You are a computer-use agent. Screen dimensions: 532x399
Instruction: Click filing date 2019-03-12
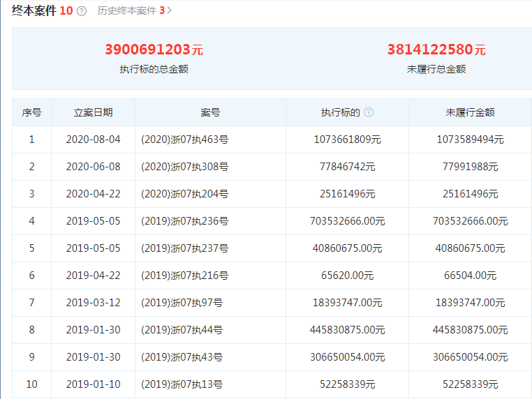(94, 302)
